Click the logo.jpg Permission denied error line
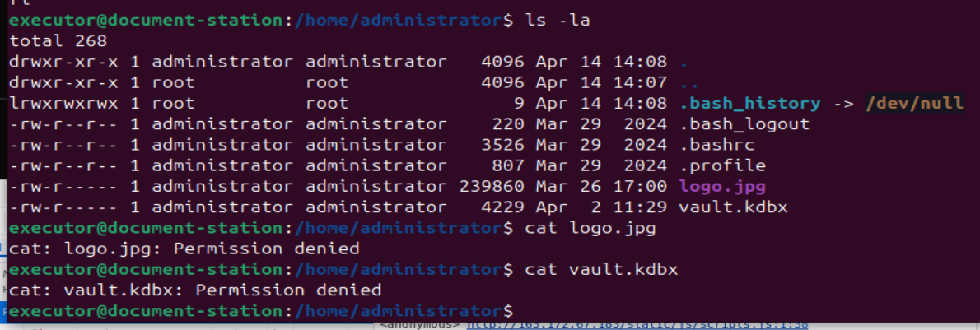Image resolution: width=980 pixels, height=330 pixels. point(184,249)
